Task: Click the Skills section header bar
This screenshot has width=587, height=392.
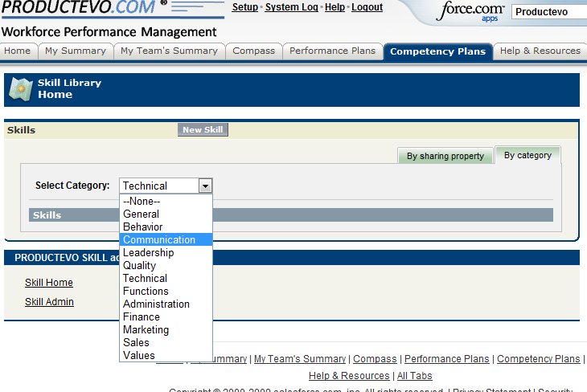Action: (291, 215)
